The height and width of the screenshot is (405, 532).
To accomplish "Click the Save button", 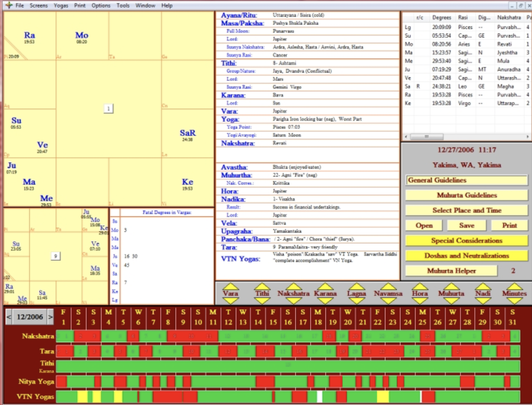I will click(x=467, y=225).
